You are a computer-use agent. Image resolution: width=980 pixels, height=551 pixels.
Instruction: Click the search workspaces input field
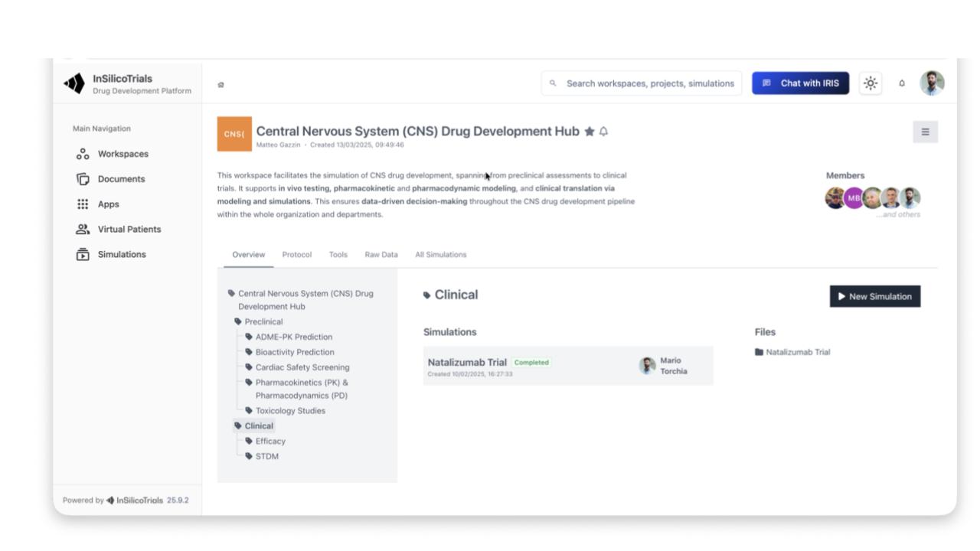coord(648,83)
